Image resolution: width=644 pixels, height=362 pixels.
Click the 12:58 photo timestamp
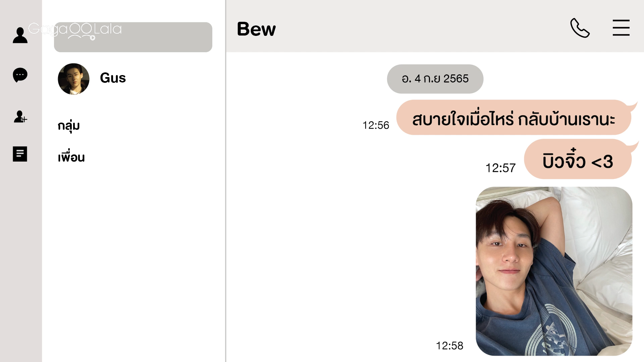click(449, 346)
